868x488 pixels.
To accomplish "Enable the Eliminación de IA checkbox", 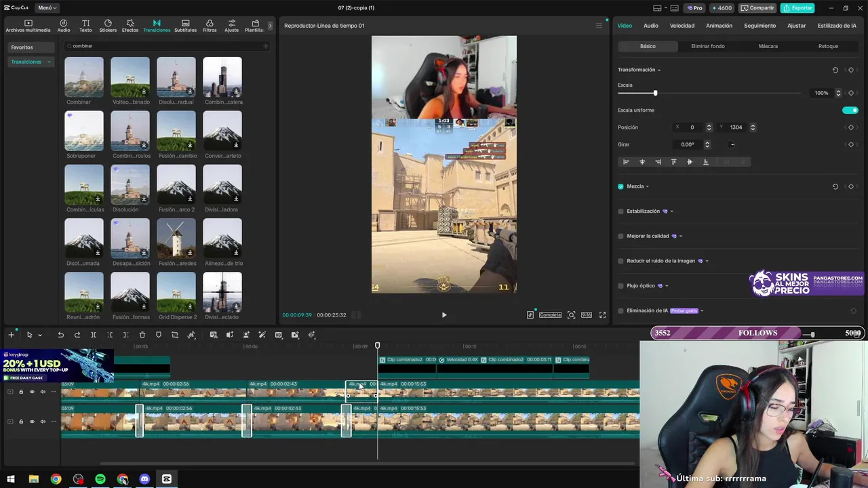I will coord(620,311).
